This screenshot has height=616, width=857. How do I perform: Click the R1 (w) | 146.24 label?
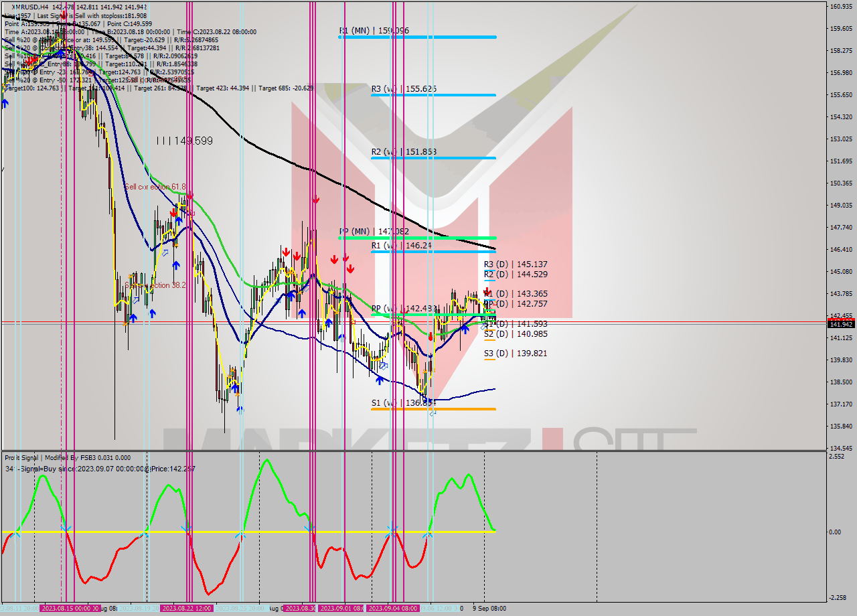401,246
